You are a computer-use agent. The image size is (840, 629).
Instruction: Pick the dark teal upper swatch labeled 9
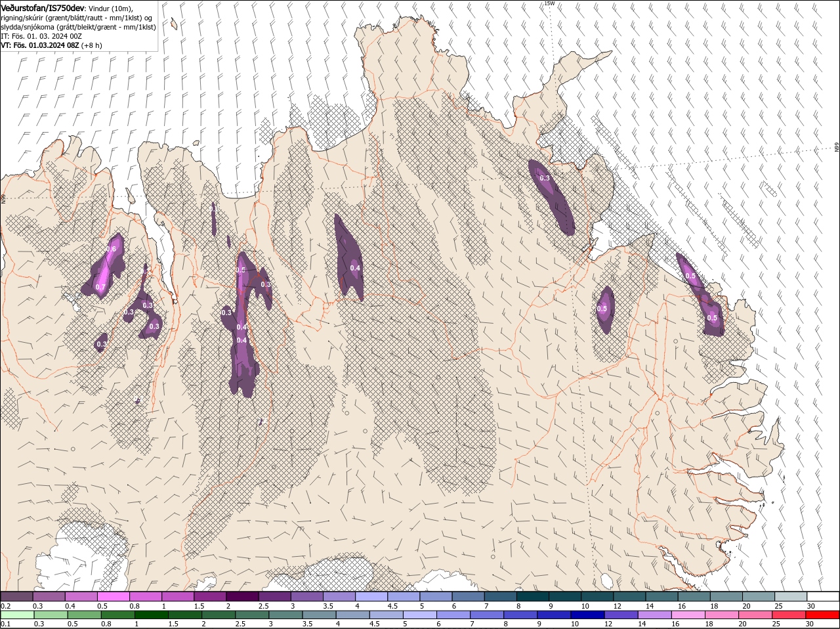pos(565,596)
